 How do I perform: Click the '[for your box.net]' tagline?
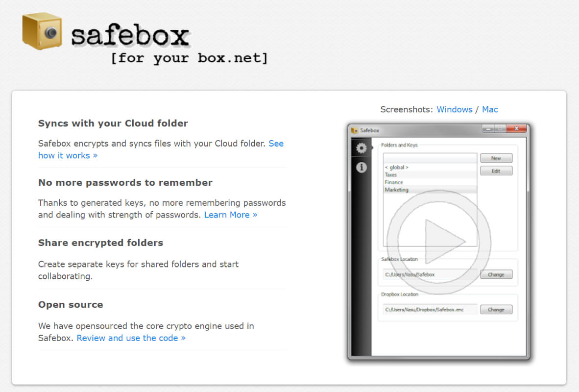click(x=189, y=58)
